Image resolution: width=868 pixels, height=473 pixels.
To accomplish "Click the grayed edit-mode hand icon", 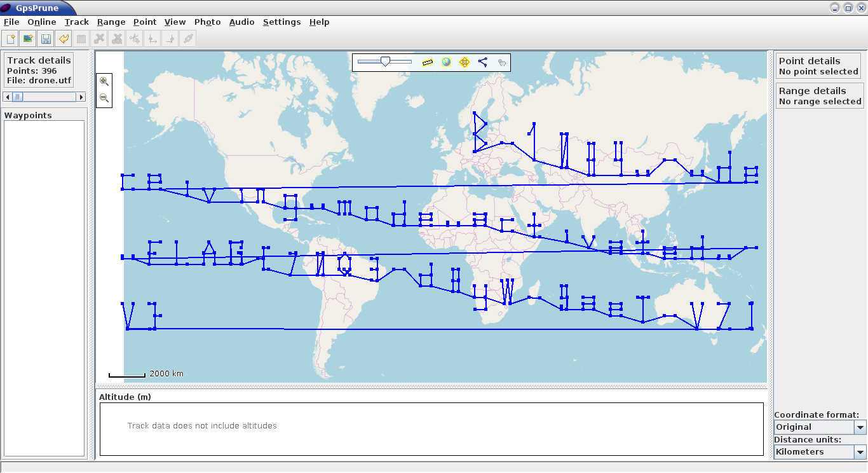I will (x=501, y=62).
